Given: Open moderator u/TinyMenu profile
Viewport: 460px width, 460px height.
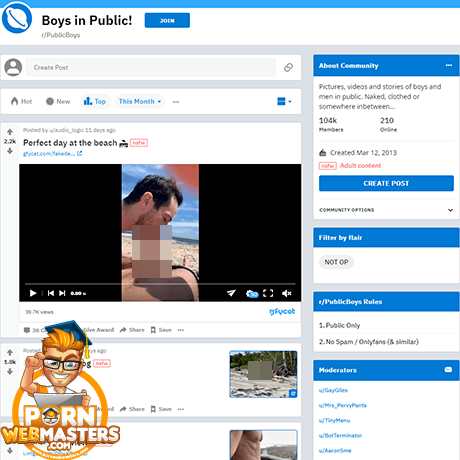Looking at the screenshot, I should 334,420.
